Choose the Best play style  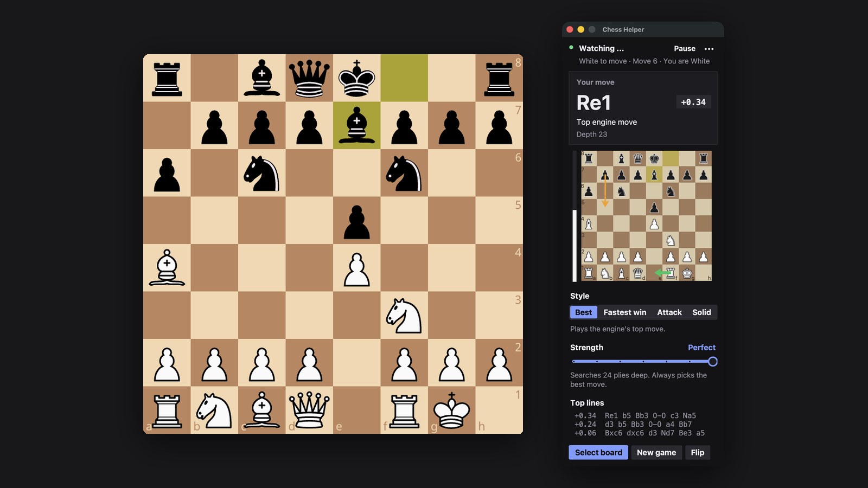pos(583,312)
